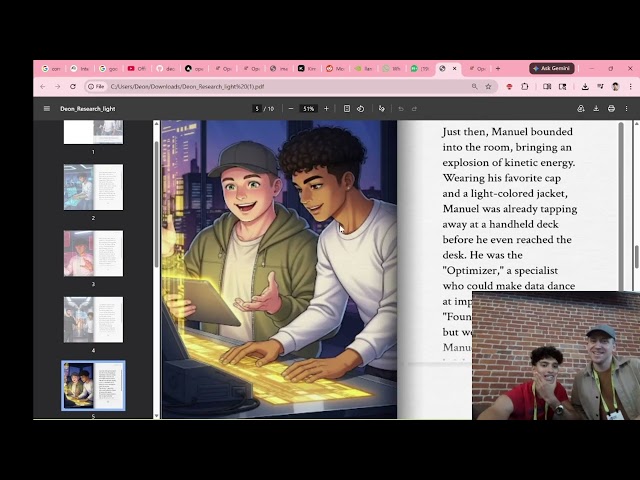This screenshot has height=480, width=640.
Task: Toggle the PDF sidebar hamburger menu
Action: (x=47, y=109)
